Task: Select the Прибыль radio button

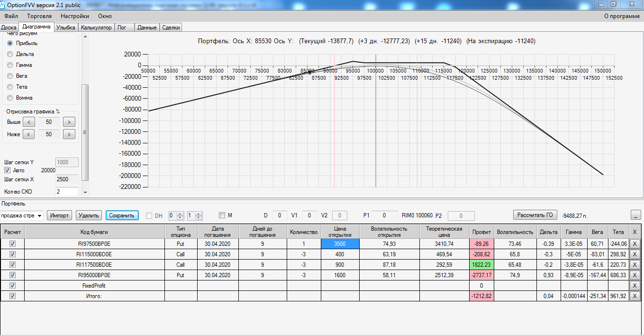Action: [10, 43]
